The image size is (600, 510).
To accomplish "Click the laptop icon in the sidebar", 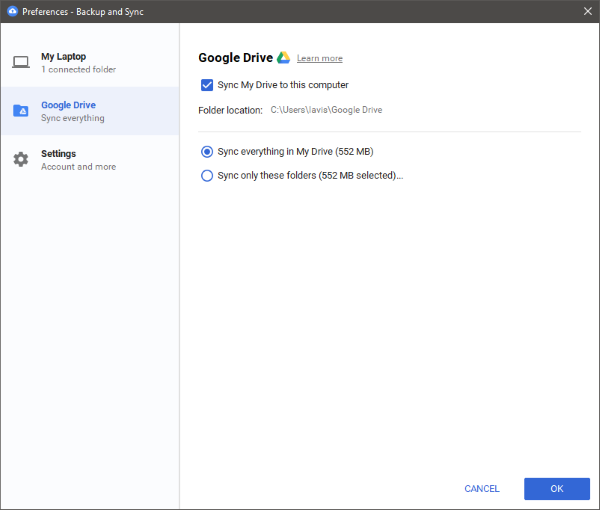I will [20, 62].
